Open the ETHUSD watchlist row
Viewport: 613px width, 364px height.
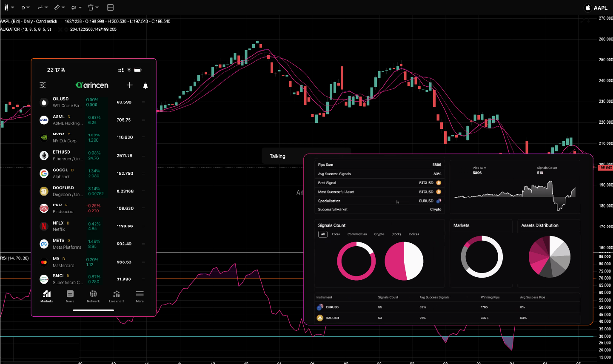93,156
